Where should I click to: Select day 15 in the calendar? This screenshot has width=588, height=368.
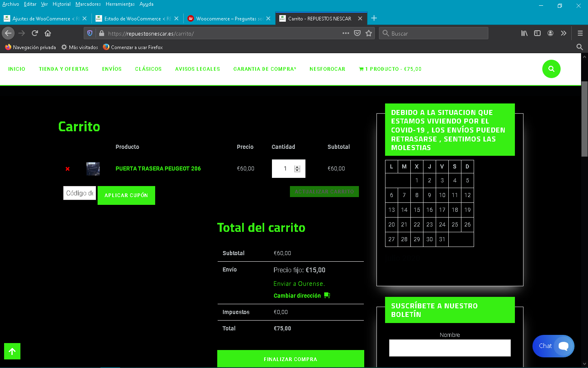pos(417,210)
